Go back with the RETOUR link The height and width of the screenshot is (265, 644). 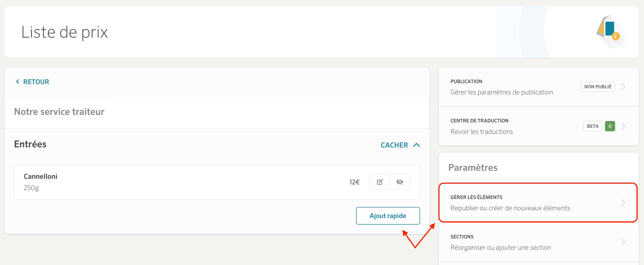tap(36, 82)
